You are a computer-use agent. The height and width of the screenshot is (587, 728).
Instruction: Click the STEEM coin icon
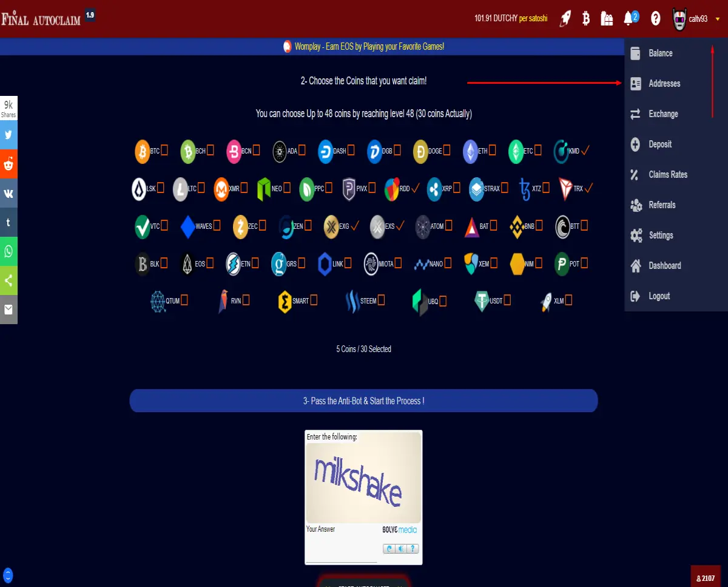[352, 300]
